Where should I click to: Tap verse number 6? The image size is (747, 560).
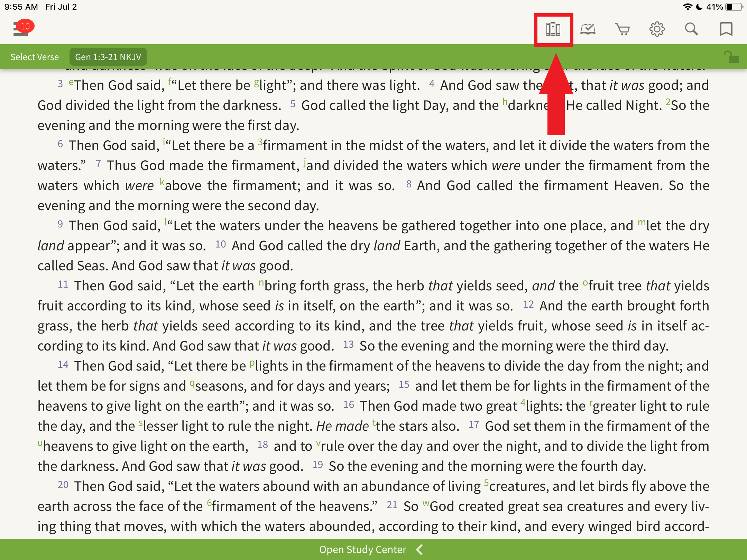click(x=60, y=144)
